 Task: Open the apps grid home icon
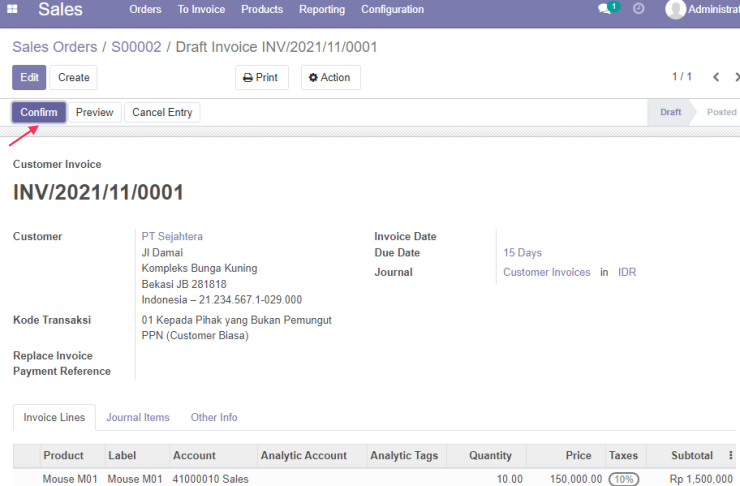pyautogui.click(x=12, y=9)
